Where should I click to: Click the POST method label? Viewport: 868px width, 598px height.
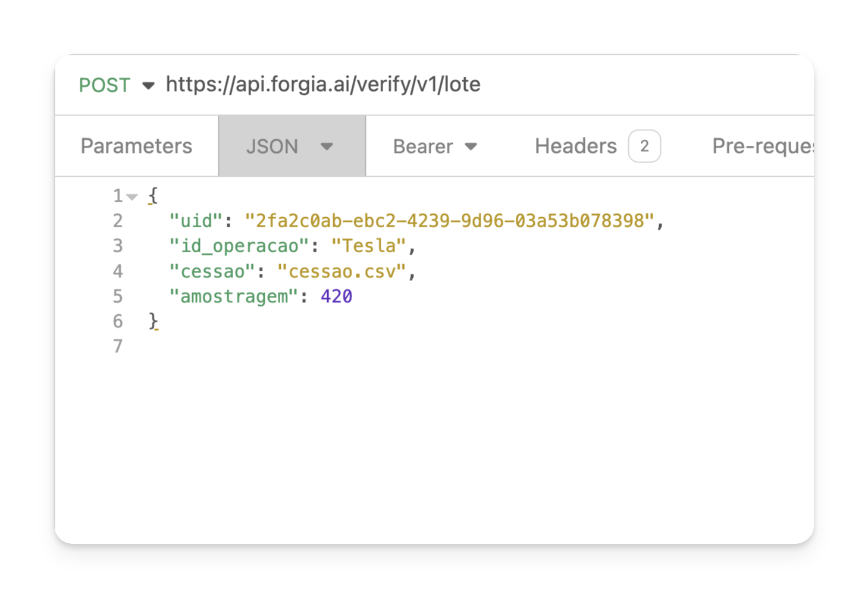click(x=104, y=85)
